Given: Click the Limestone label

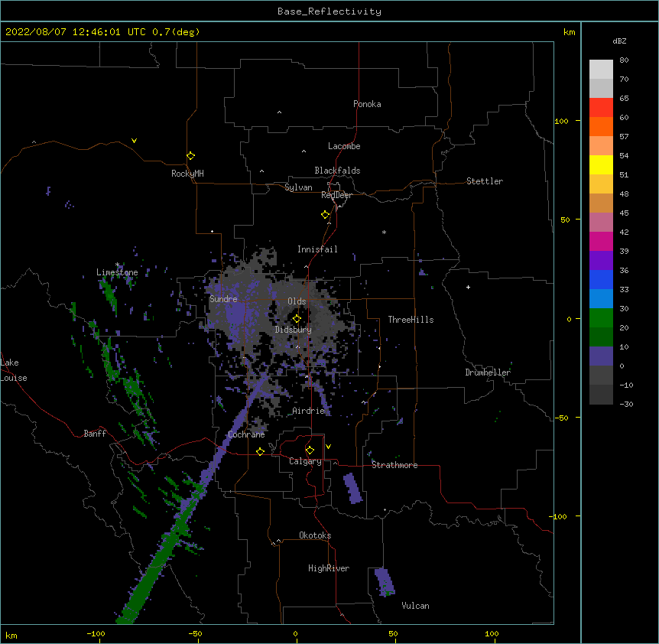Looking at the screenshot, I should [x=117, y=272].
